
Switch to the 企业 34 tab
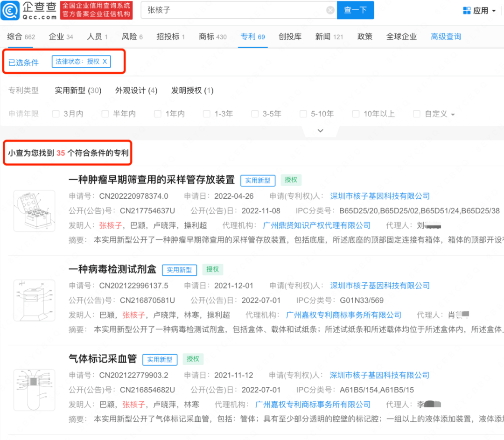61,37
